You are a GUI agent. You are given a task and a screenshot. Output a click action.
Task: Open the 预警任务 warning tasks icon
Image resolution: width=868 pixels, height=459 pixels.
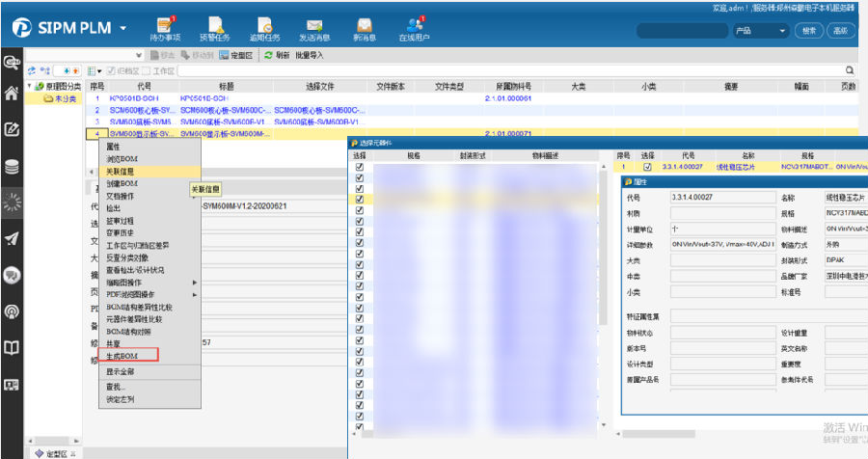[x=215, y=29]
